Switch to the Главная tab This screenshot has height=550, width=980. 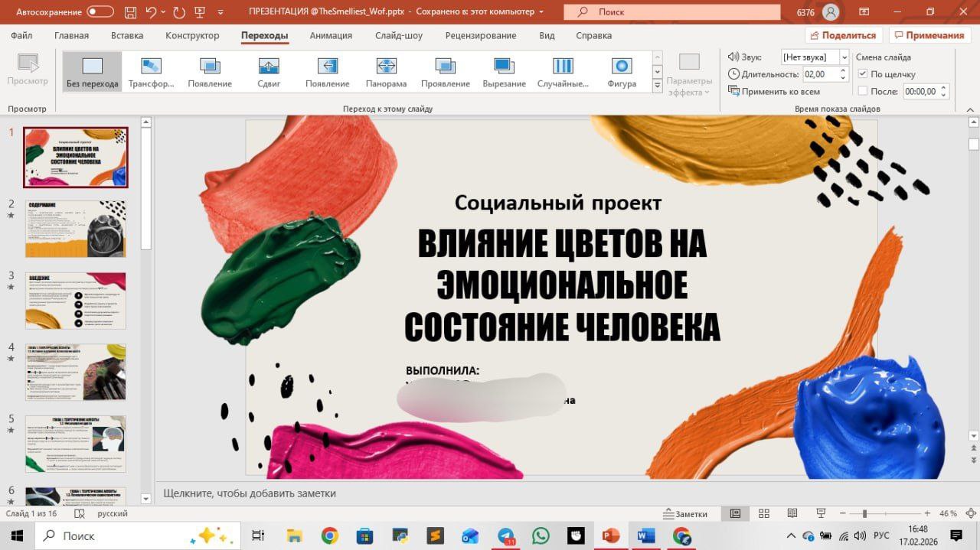tap(71, 35)
